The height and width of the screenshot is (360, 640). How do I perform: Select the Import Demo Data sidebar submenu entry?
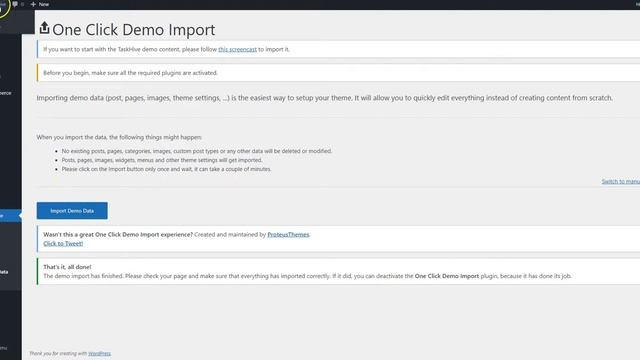(5, 272)
